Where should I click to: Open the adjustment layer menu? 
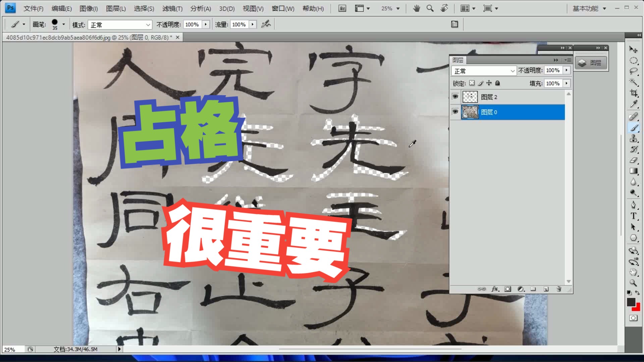521,289
